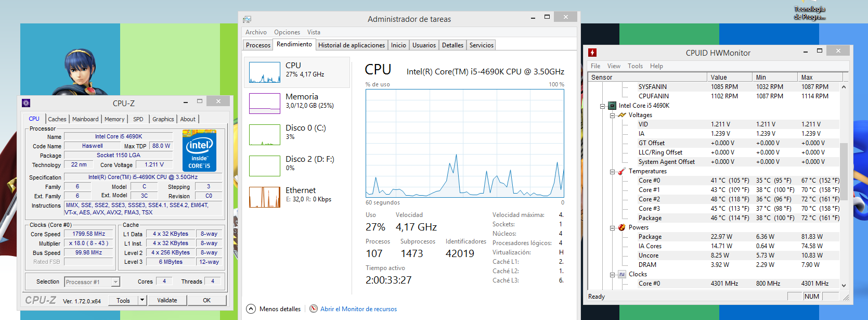This screenshot has height=320, width=868.
Task: Open the Processor #1 selection dropdown
Action: click(x=115, y=282)
